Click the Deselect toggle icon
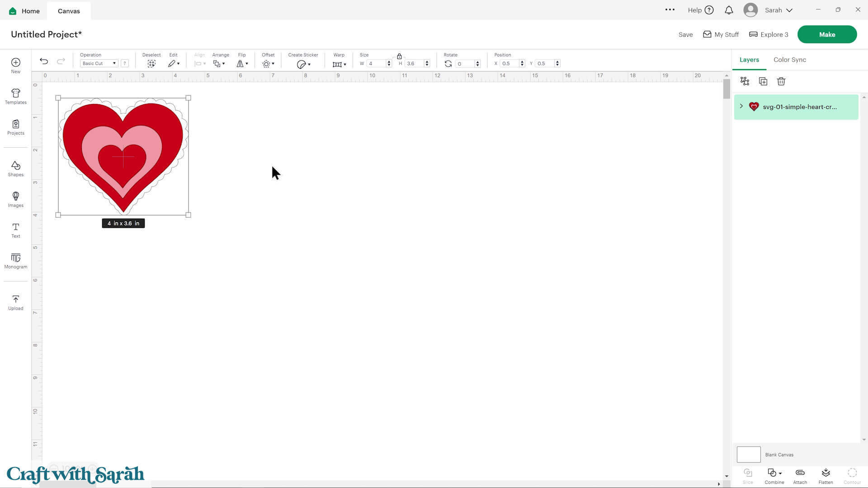This screenshot has width=868, height=488. tap(151, 64)
